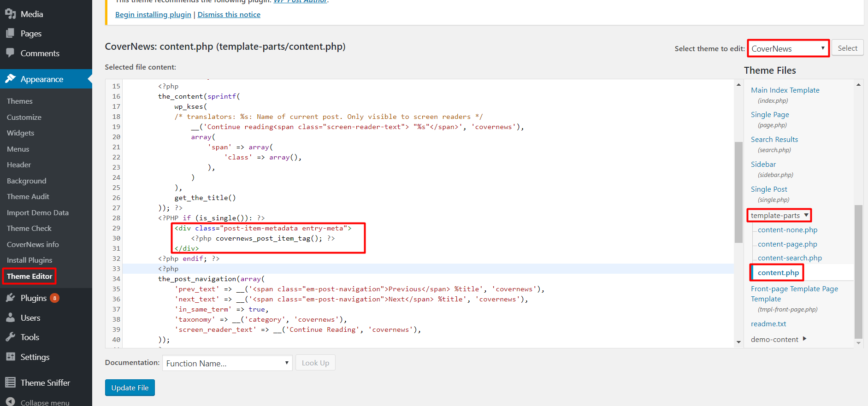This screenshot has height=406, width=868.
Task: Expand the demo-content folder
Action: tap(779, 339)
